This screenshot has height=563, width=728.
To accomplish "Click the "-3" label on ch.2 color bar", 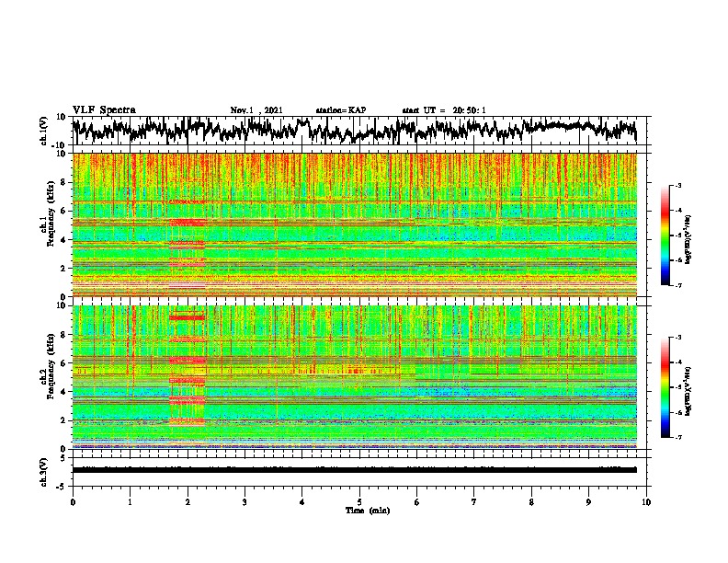I will click(677, 338).
